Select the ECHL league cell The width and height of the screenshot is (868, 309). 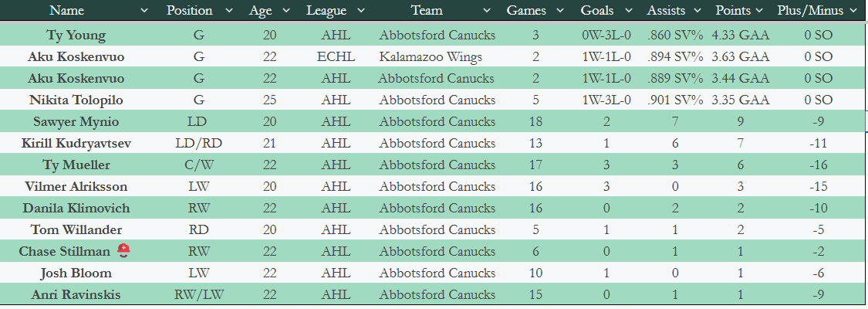click(x=333, y=57)
